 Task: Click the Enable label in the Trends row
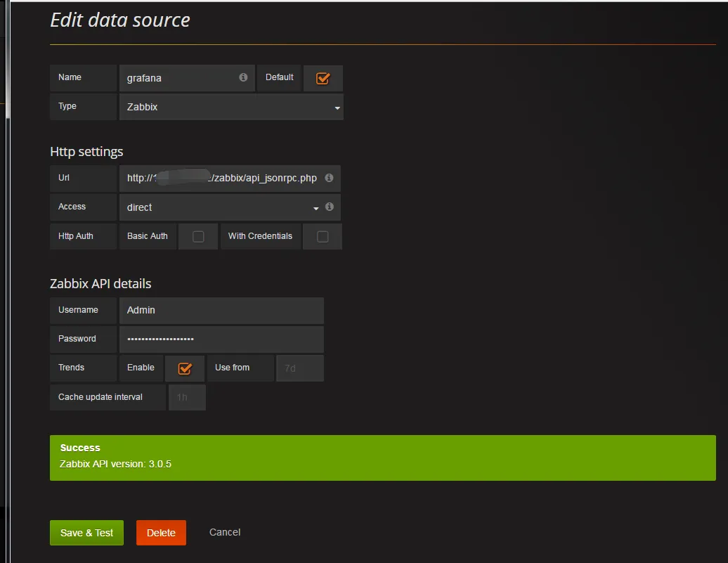[141, 368]
